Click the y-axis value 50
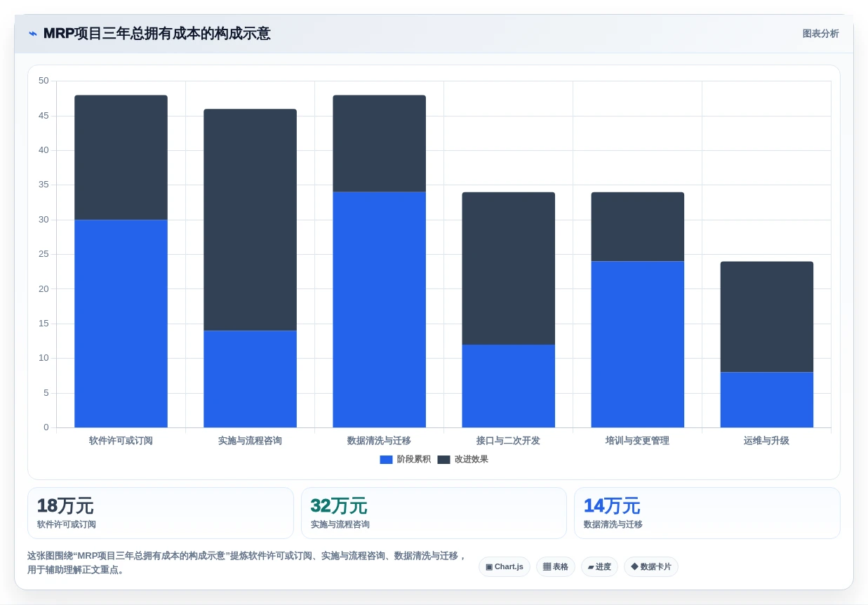The image size is (868, 605). point(44,81)
